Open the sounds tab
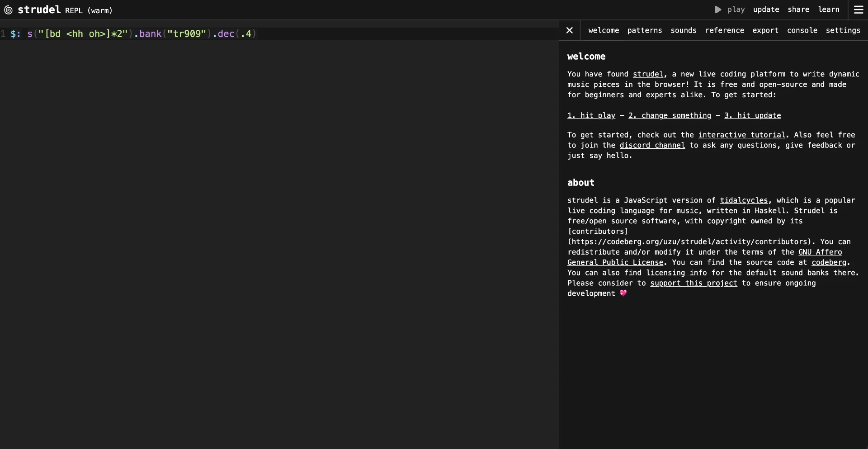 coord(683,30)
